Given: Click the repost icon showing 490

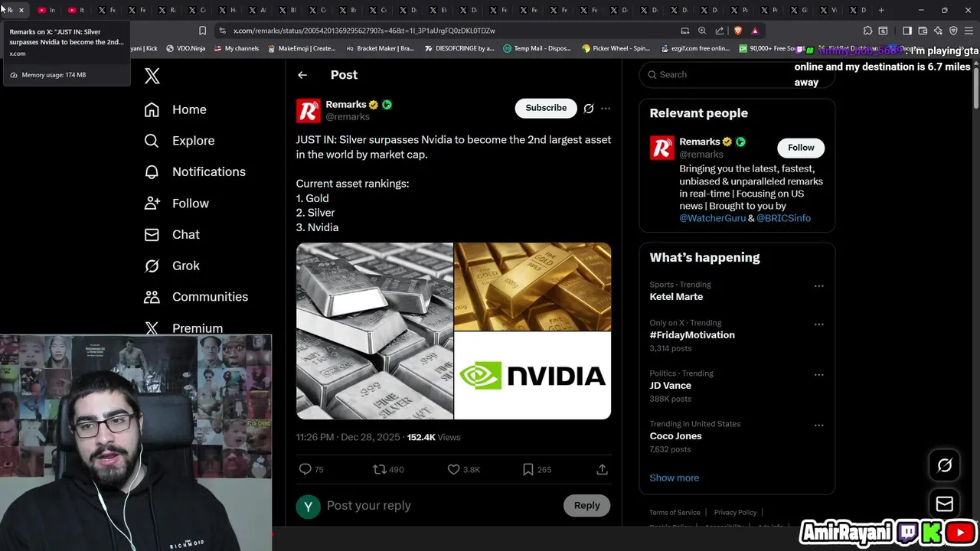Looking at the screenshot, I should pyautogui.click(x=380, y=469).
